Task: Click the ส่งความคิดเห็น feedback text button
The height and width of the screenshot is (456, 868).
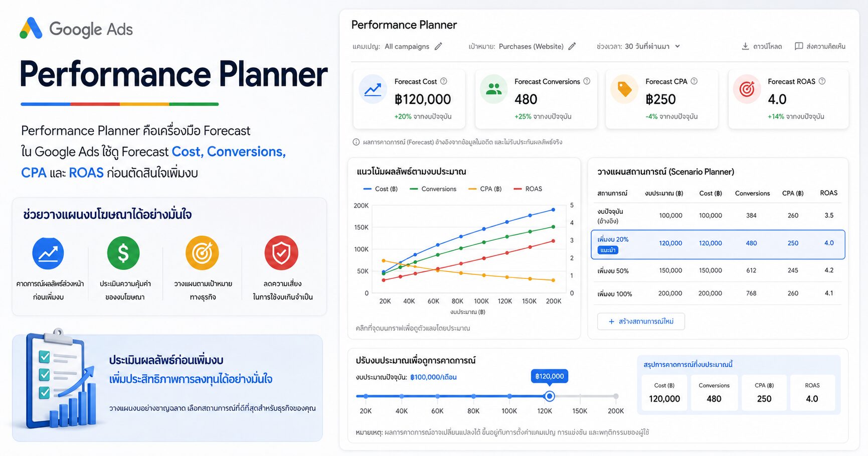Action: coord(826,46)
